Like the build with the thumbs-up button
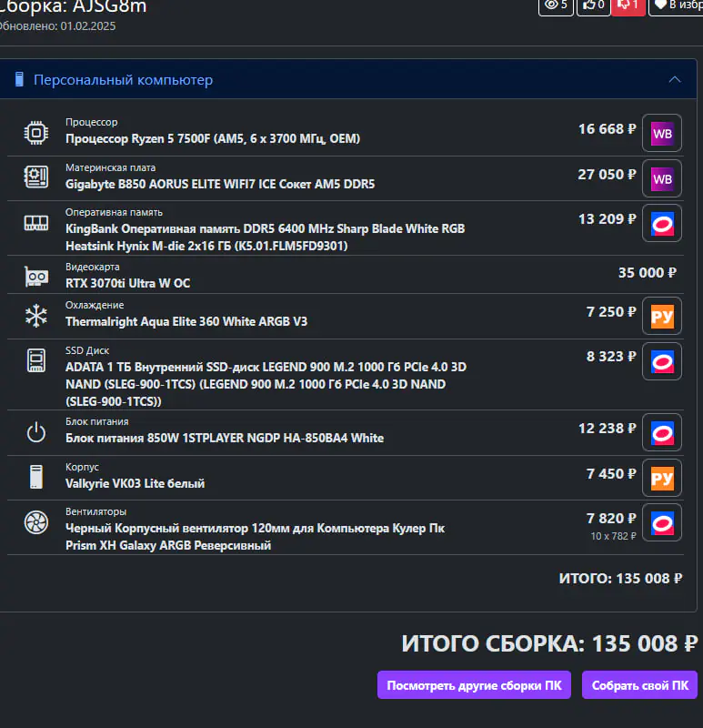Image resolution: width=703 pixels, height=728 pixels. point(592,5)
